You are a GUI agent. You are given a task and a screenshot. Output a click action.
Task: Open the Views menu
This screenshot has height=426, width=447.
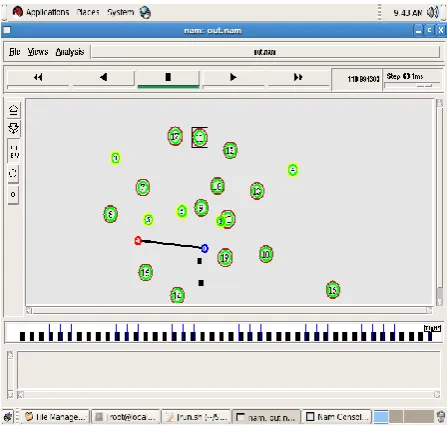coord(38,52)
